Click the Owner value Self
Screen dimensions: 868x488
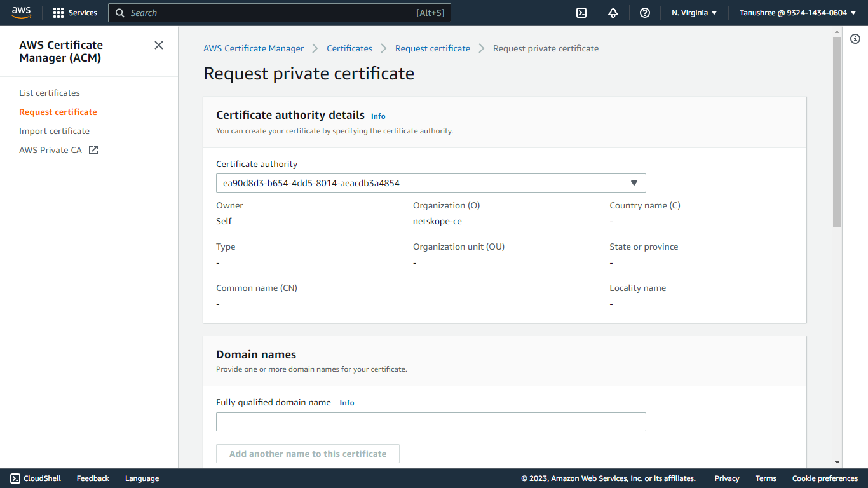[224, 221]
